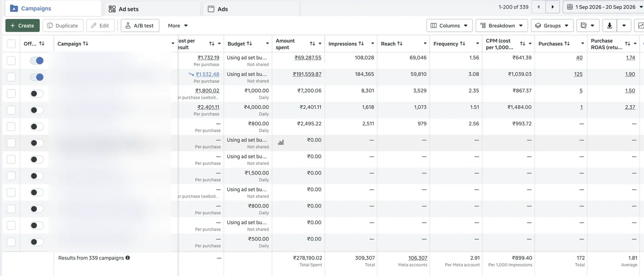
Task: Sort the Impressions column
Action: (x=361, y=44)
